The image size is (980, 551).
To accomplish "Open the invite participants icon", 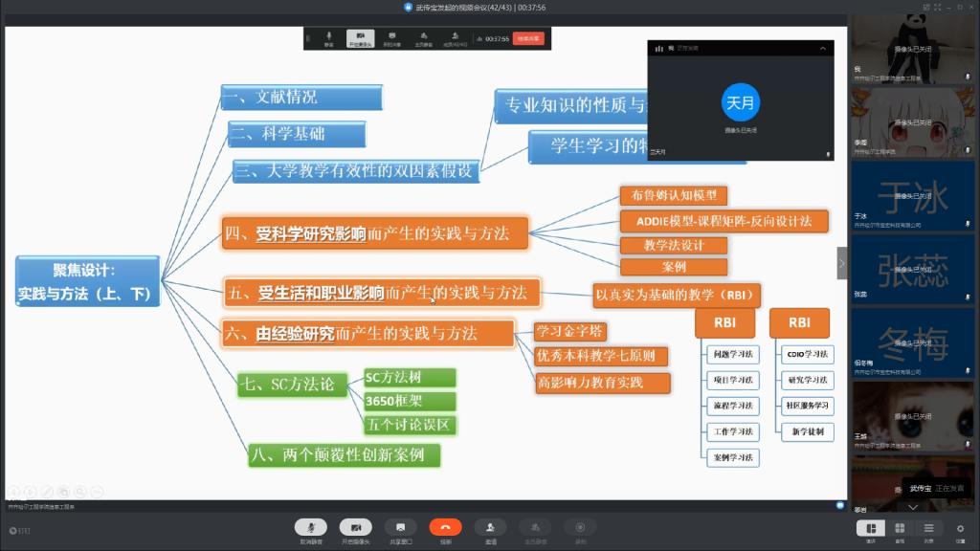I will pos(490,528).
